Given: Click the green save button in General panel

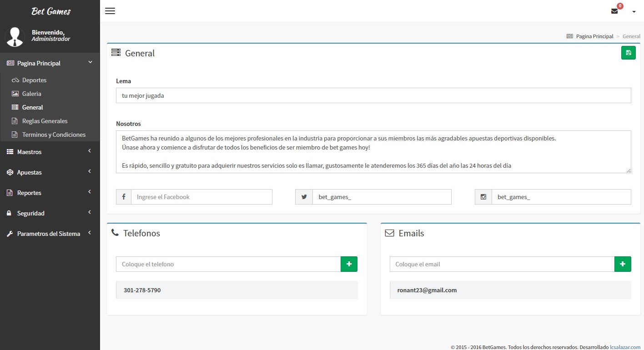Looking at the screenshot, I should (628, 53).
